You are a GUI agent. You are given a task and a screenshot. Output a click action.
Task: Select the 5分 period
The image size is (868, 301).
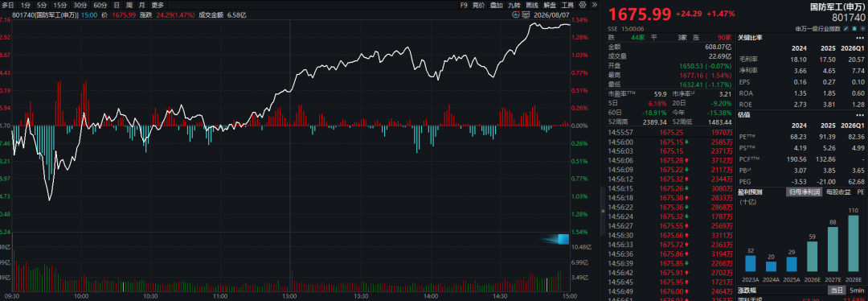click(x=42, y=5)
